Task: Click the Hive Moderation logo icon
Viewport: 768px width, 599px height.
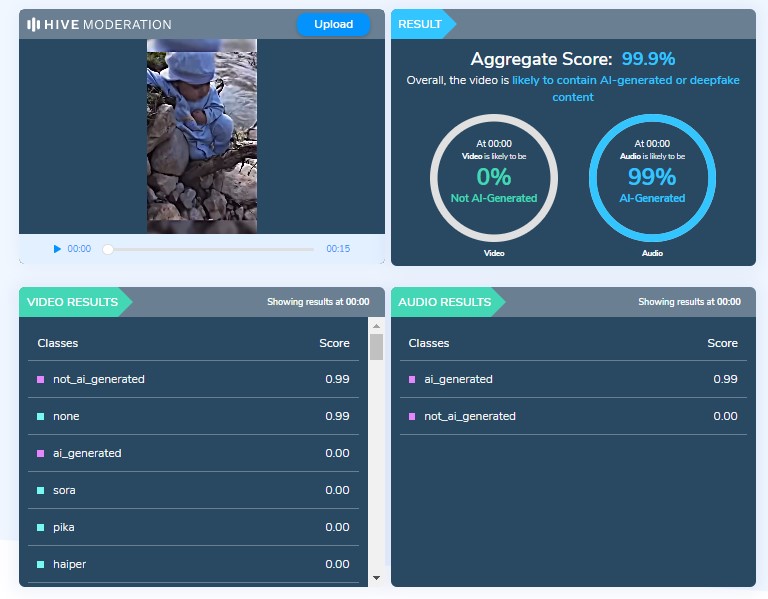Action: [x=33, y=24]
